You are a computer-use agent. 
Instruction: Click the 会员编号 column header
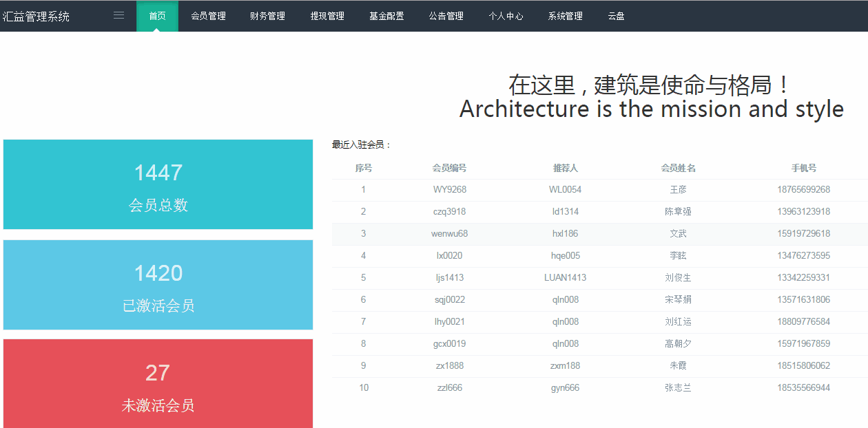[450, 168]
